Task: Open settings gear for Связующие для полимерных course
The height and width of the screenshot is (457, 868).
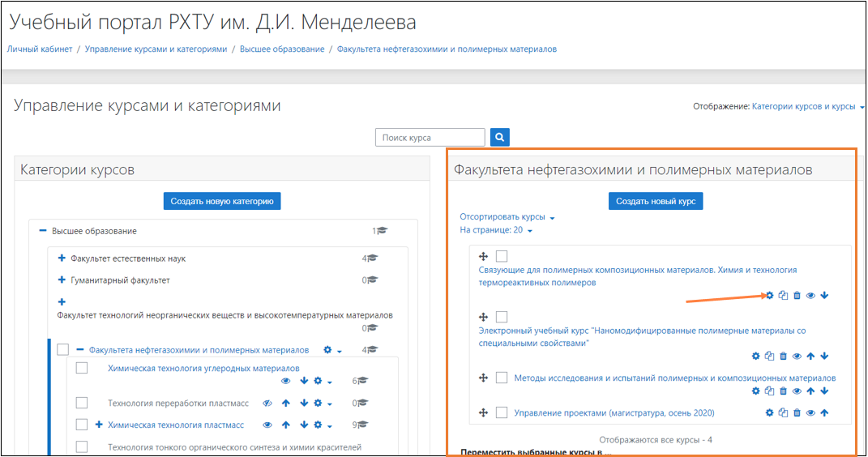Action: pos(769,296)
